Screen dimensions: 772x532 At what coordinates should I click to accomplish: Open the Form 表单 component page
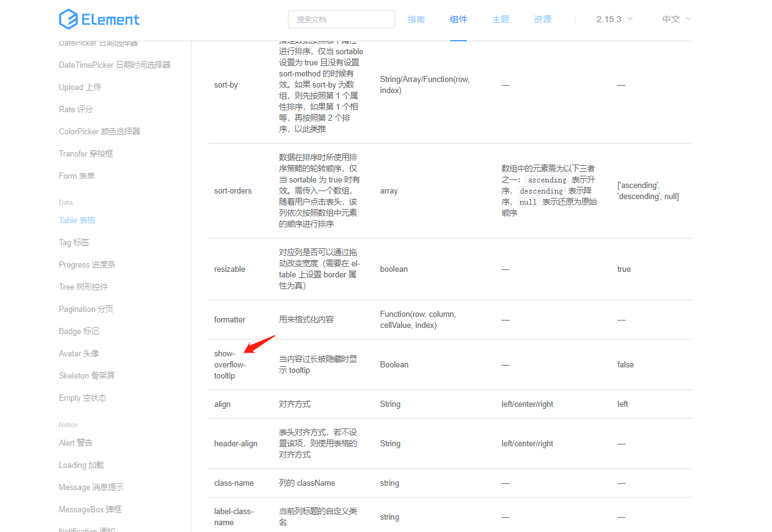coord(76,176)
